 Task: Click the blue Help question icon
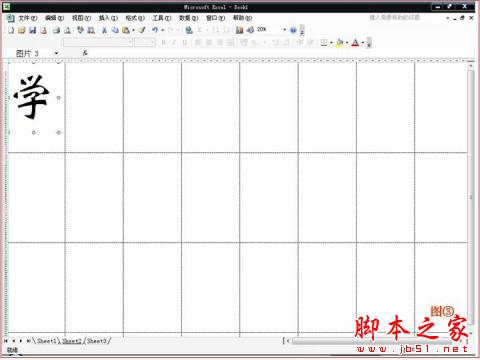(293, 30)
